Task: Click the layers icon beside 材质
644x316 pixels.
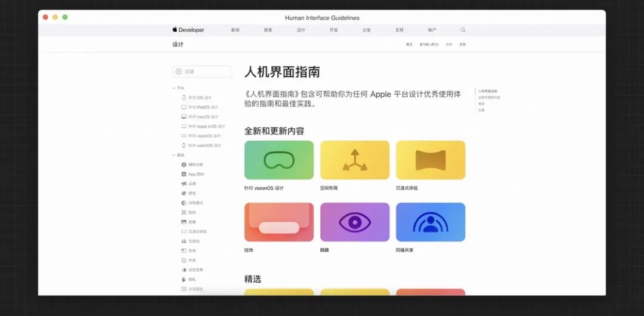Action: (184, 261)
